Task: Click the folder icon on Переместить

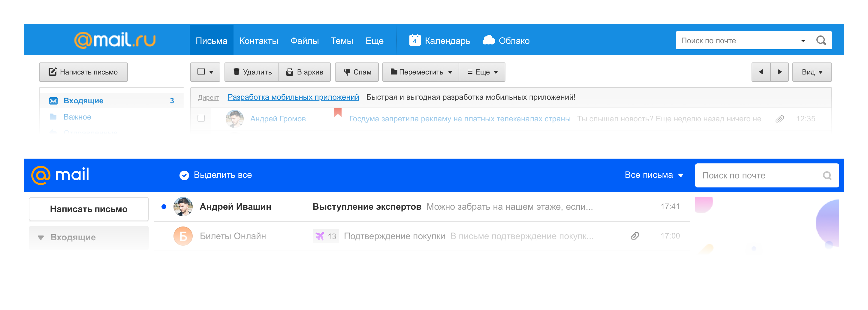Action: click(393, 71)
